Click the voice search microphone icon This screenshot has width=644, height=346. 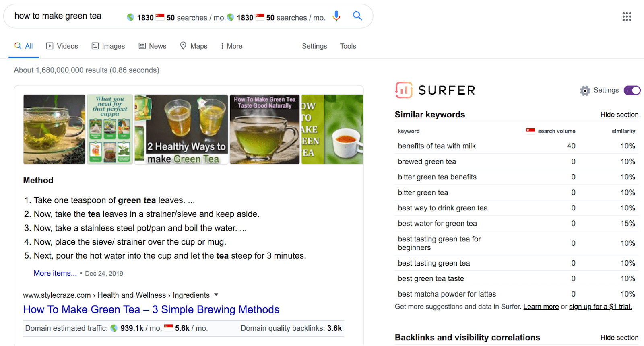pyautogui.click(x=336, y=16)
